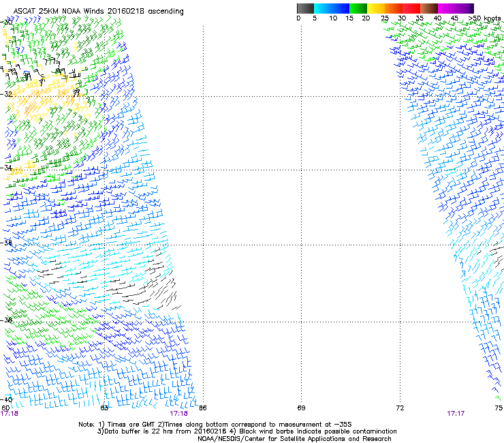
Task: Click the '-30' latitude axis label
Action: (6, 22)
